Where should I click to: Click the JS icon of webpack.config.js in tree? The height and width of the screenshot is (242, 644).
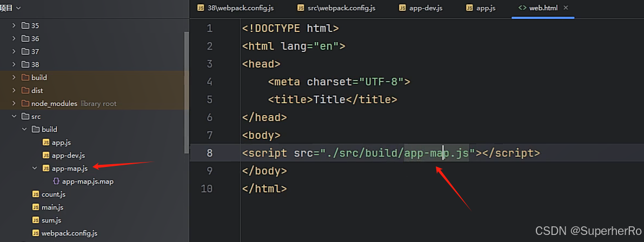[x=36, y=233]
